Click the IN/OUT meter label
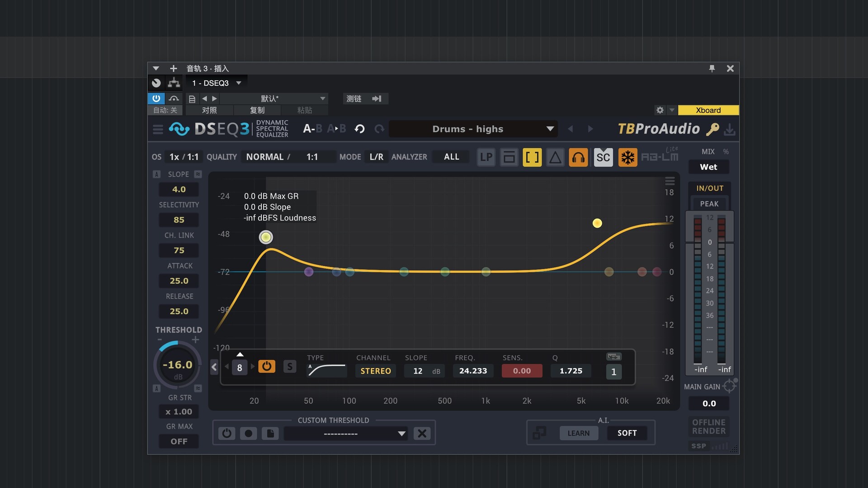868x488 pixels. point(710,188)
